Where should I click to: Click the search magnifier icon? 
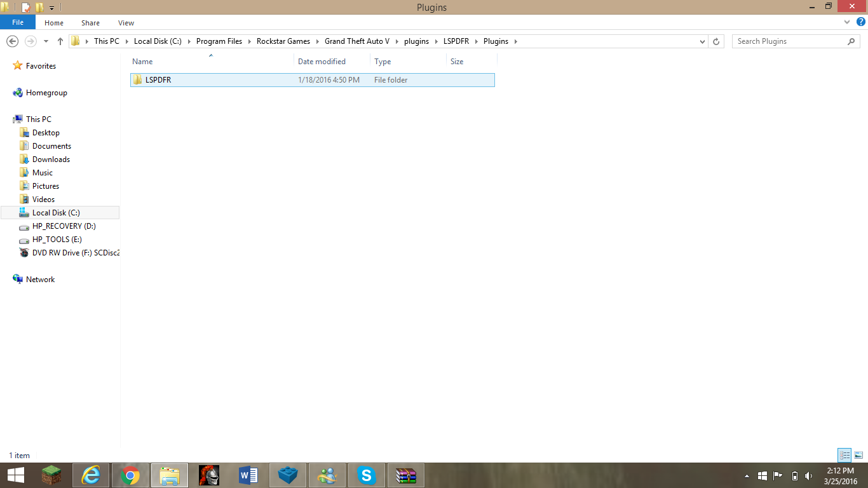851,41
